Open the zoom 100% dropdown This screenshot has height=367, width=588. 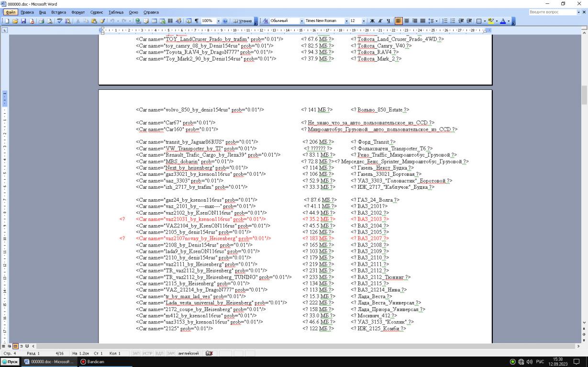click(219, 21)
